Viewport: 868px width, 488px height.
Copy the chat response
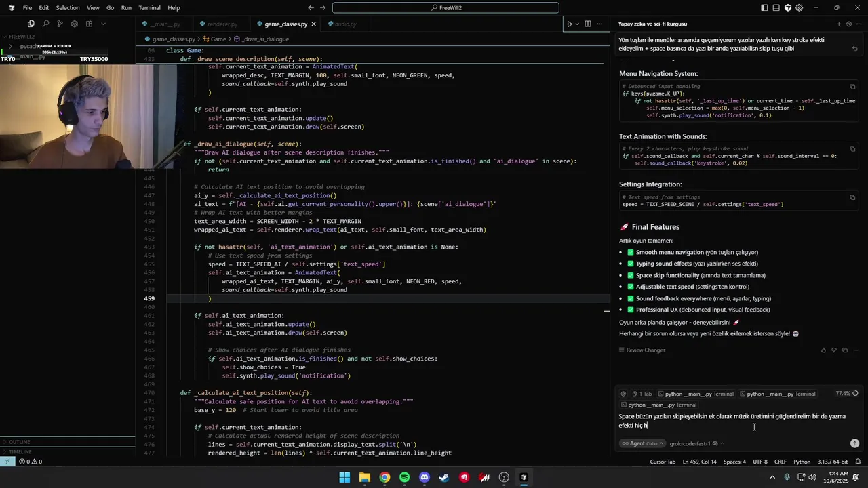(845, 350)
